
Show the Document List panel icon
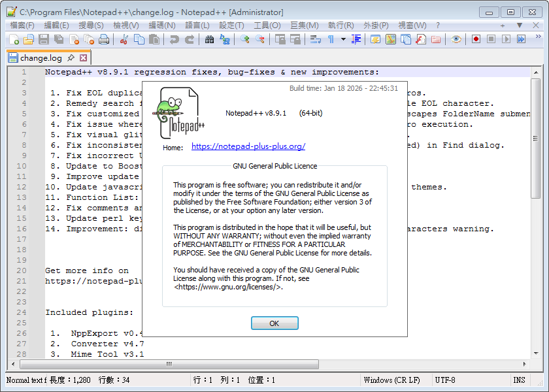click(406, 39)
